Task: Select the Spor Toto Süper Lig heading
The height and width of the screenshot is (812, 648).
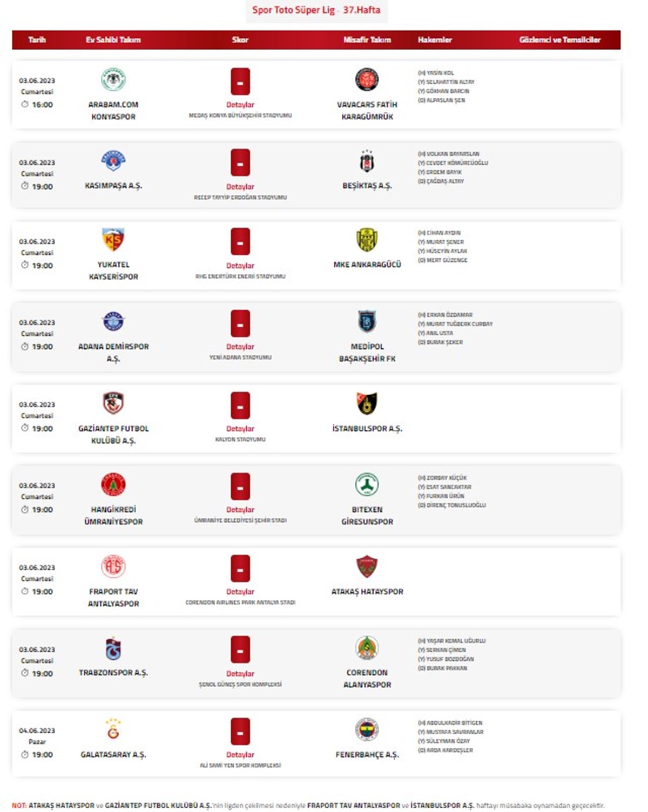Action: (x=293, y=10)
